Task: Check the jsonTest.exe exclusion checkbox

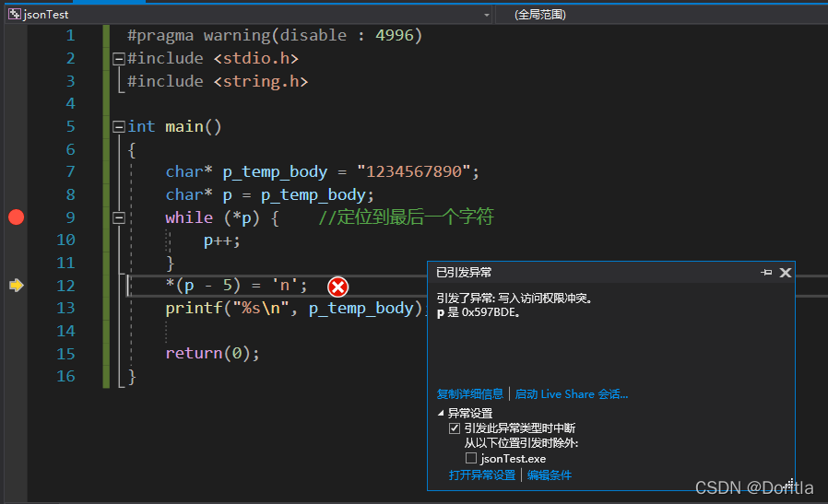Action: point(471,458)
